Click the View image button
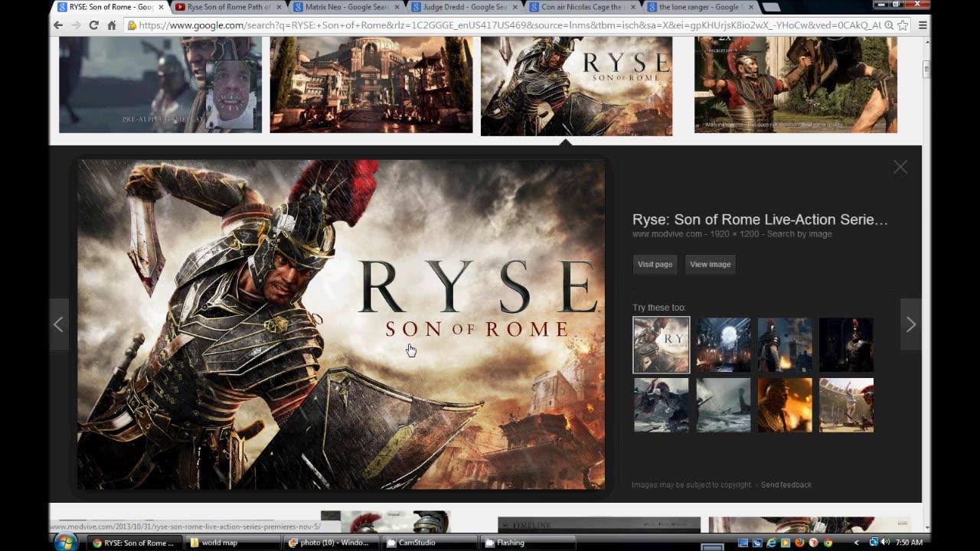Viewport: 980px width, 551px height. [710, 264]
